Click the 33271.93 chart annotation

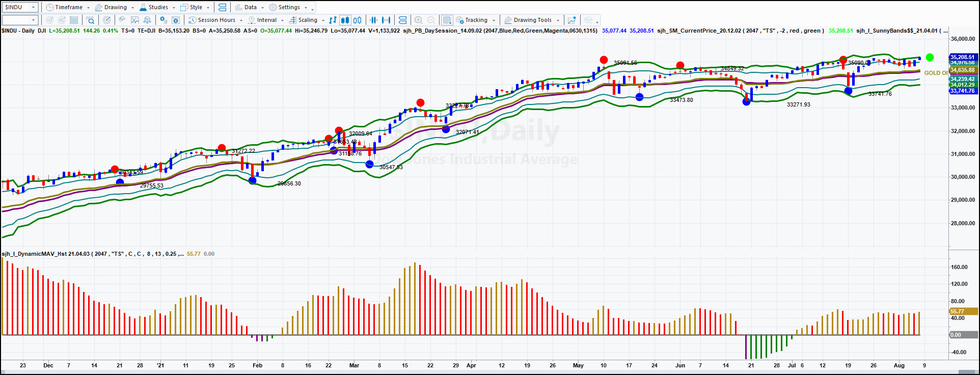pyautogui.click(x=798, y=104)
